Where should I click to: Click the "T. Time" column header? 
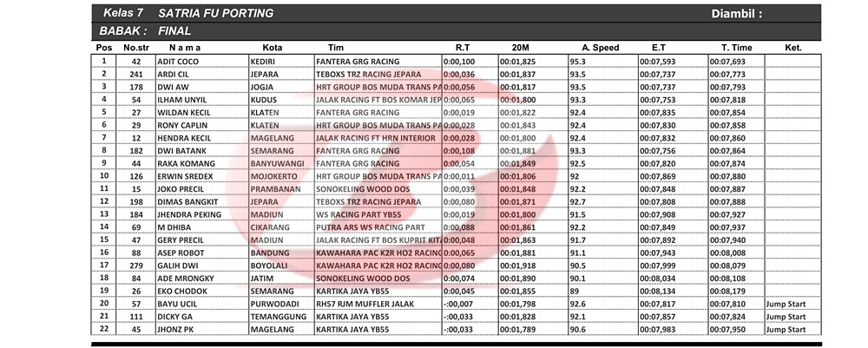click(736, 48)
